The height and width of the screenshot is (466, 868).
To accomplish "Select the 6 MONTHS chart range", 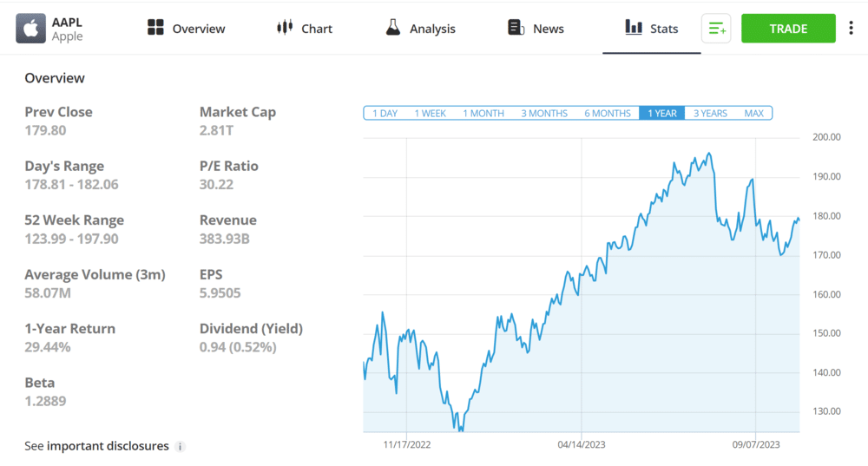I will (608, 114).
